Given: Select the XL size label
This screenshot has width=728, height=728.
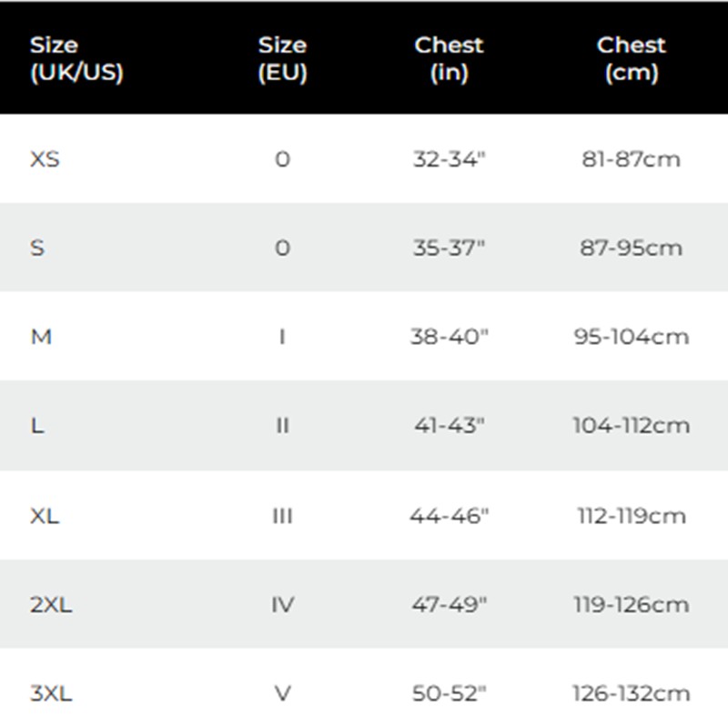Looking at the screenshot, I should [x=45, y=516].
